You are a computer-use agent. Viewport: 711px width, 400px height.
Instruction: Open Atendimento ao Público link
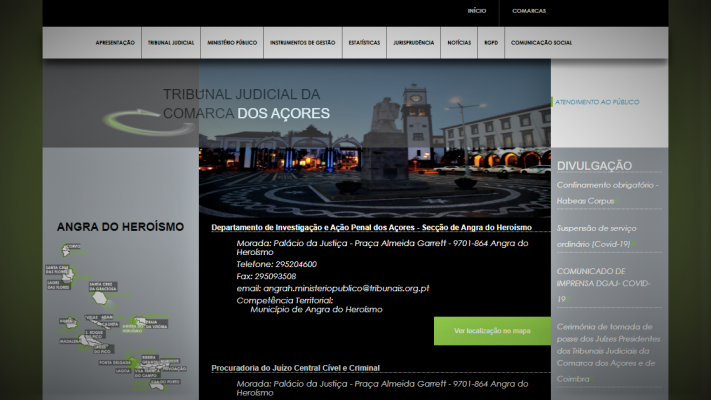point(597,102)
